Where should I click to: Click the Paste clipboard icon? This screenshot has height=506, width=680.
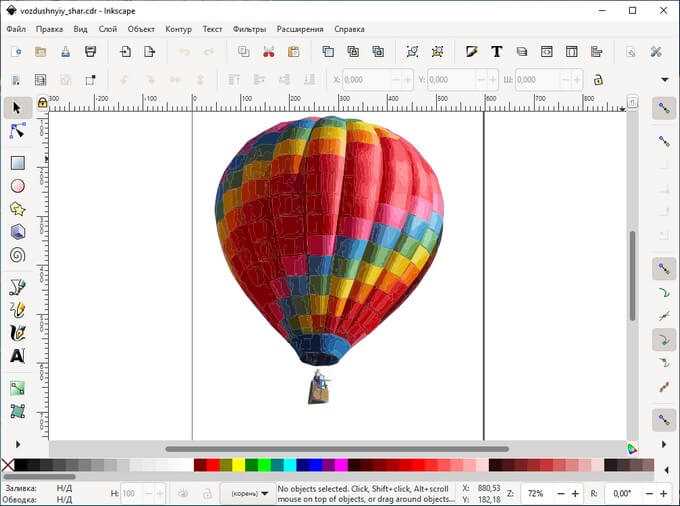[x=294, y=52]
